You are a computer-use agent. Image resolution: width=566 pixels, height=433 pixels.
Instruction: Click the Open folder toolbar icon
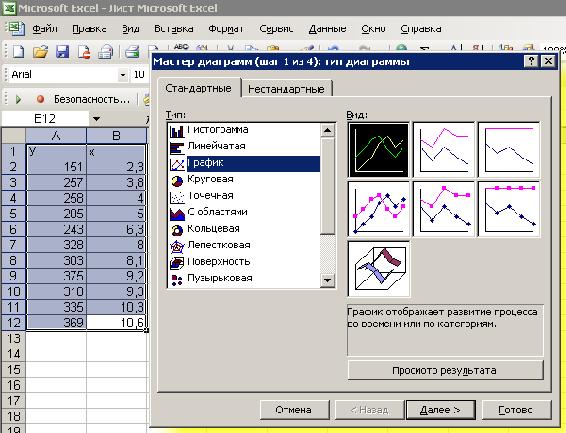click(x=40, y=52)
